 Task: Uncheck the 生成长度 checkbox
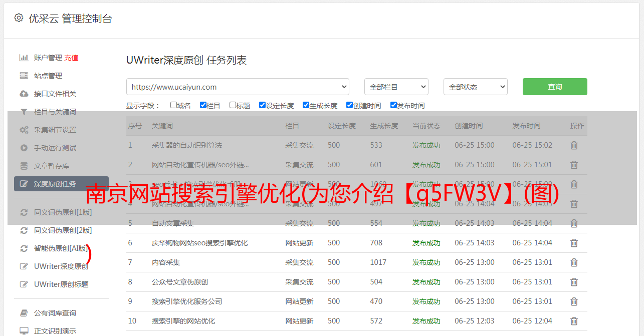point(306,105)
